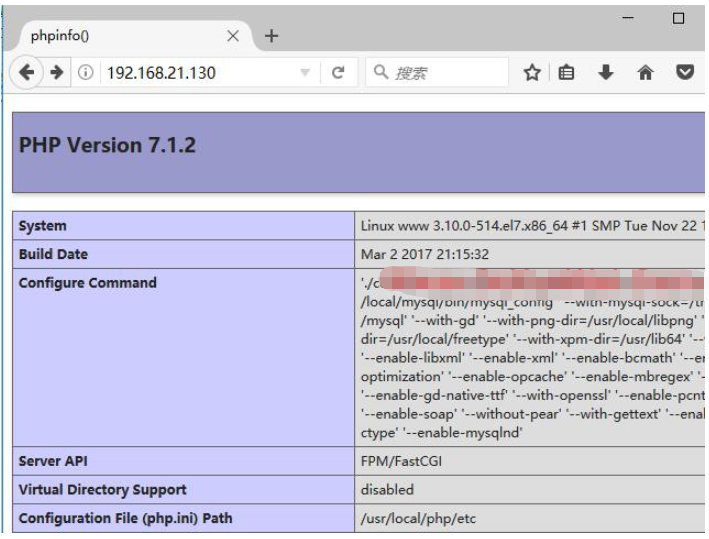Image resolution: width=709 pixels, height=539 pixels.
Task: Click the Linux www 3.10.0-514 value
Action: [532, 226]
